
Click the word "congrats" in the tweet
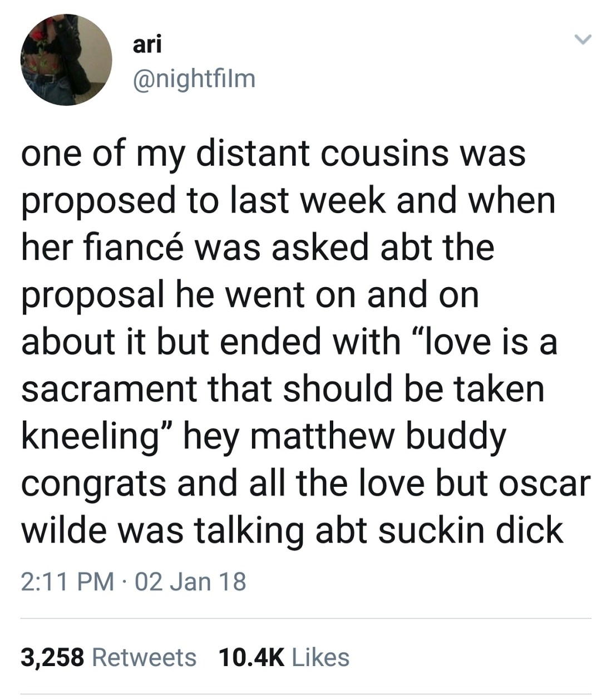tap(93, 484)
